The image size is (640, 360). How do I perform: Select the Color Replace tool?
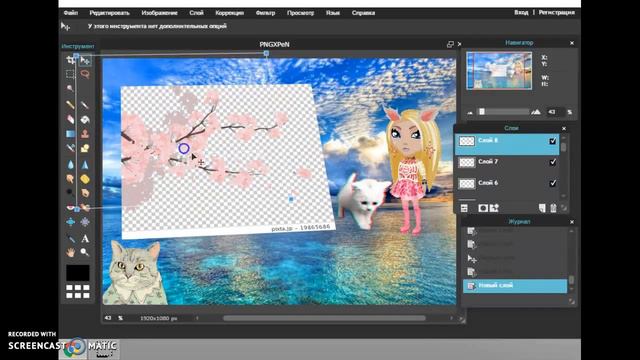pyautogui.click(x=71, y=148)
